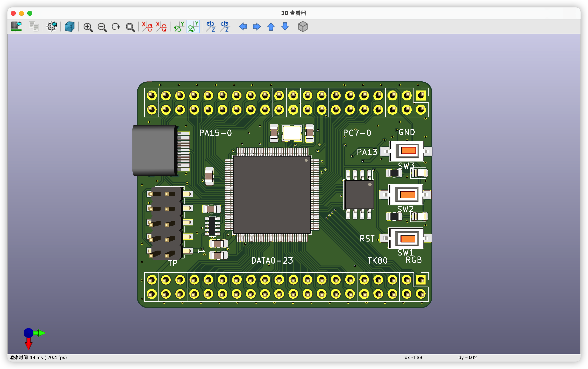Screen dimensions: 588x369
Task: Redraw the 3D view
Action: [116, 27]
